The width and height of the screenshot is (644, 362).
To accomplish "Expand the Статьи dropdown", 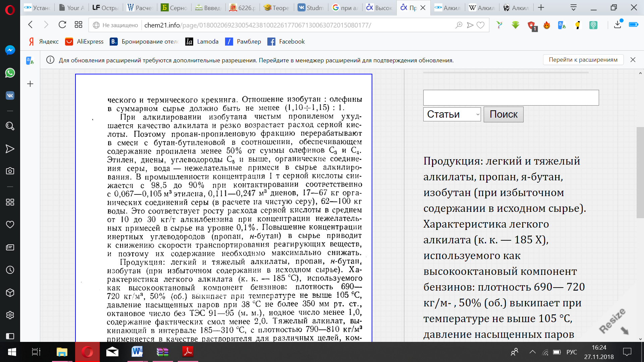I will pos(452,114).
